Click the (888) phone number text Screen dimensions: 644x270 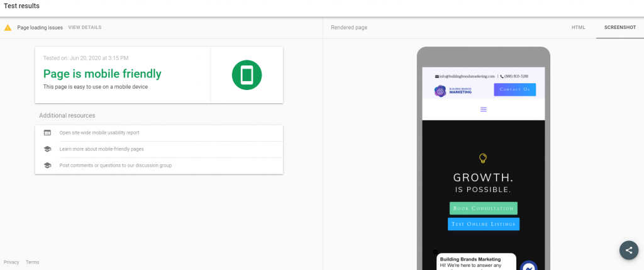pyautogui.click(x=516, y=76)
